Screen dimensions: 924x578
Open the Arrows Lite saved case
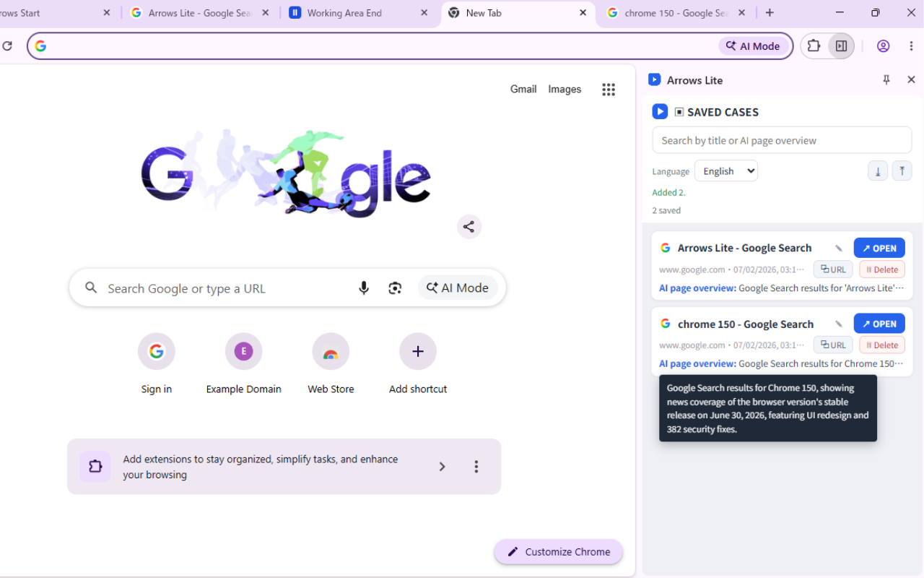point(879,248)
